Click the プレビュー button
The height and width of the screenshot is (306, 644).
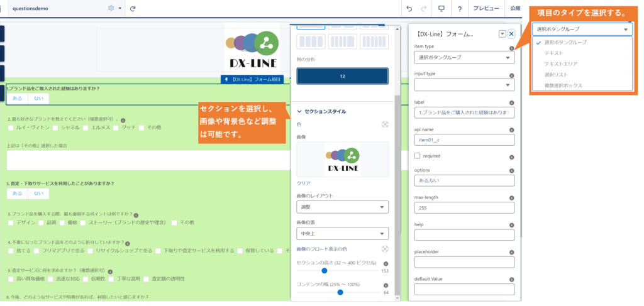point(486,9)
